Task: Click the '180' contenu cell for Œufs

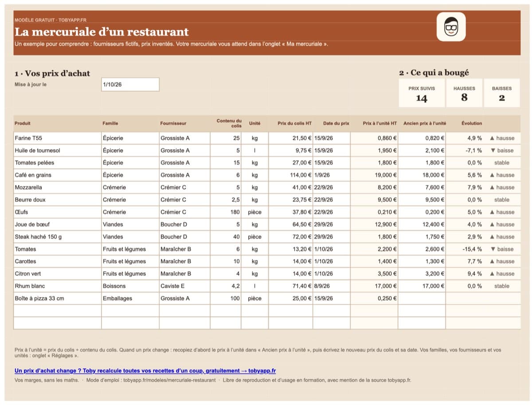Action: 226,212
